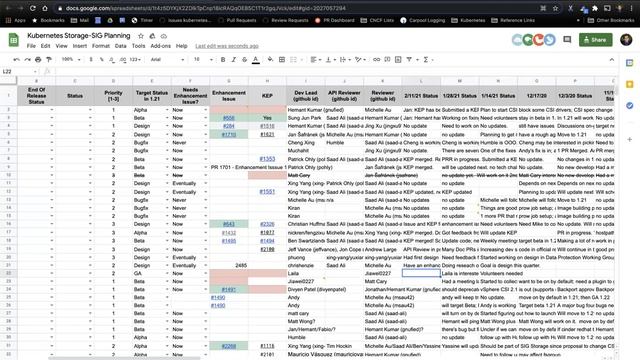Screen dimensions: 640x360
Task: Open the Data menu
Action: click(120, 46)
